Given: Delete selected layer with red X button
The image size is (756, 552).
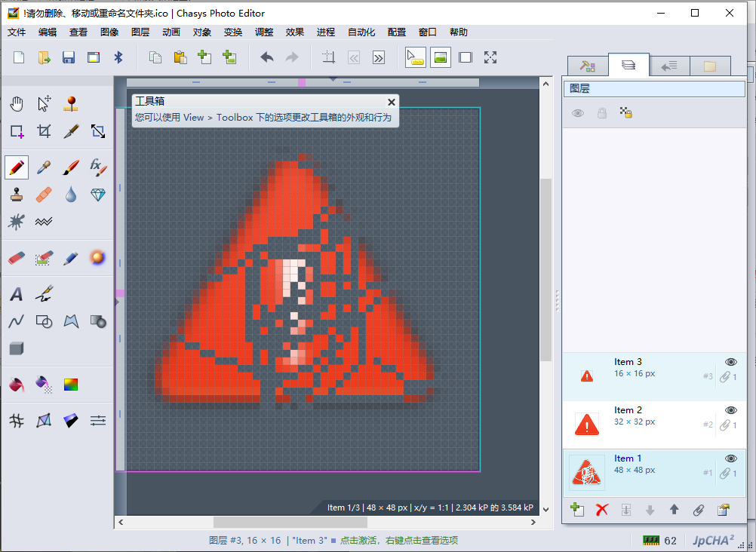Looking at the screenshot, I should pyautogui.click(x=601, y=510).
